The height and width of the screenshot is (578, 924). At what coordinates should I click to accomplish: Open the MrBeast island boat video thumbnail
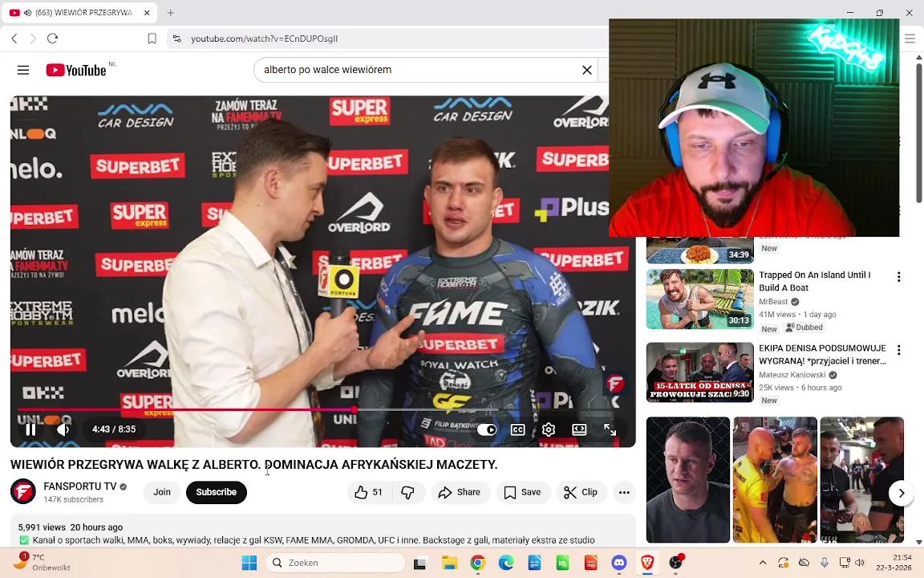(700, 299)
